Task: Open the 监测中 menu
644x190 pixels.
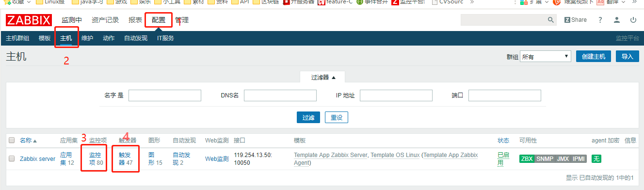Action: tap(72, 20)
